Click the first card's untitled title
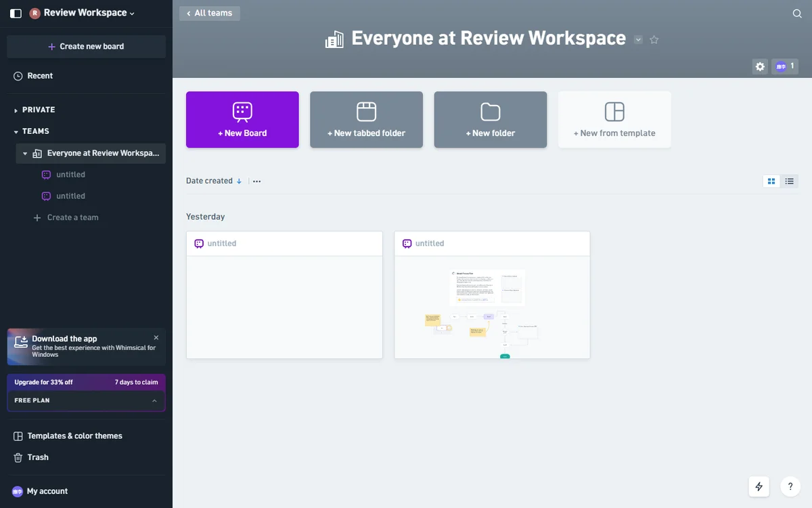812x508 pixels. (x=222, y=244)
